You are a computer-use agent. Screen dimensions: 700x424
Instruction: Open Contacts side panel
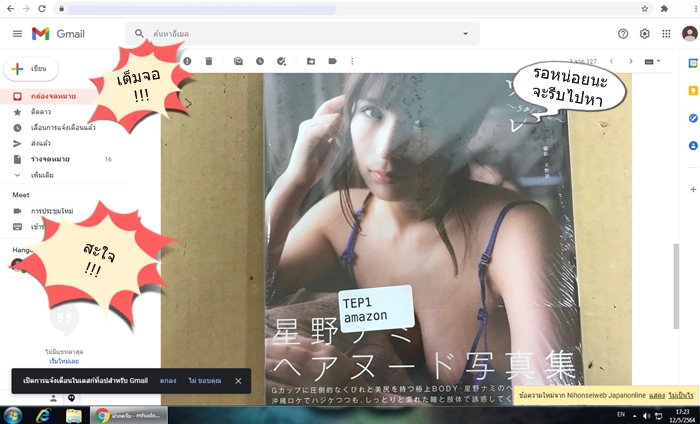(693, 145)
